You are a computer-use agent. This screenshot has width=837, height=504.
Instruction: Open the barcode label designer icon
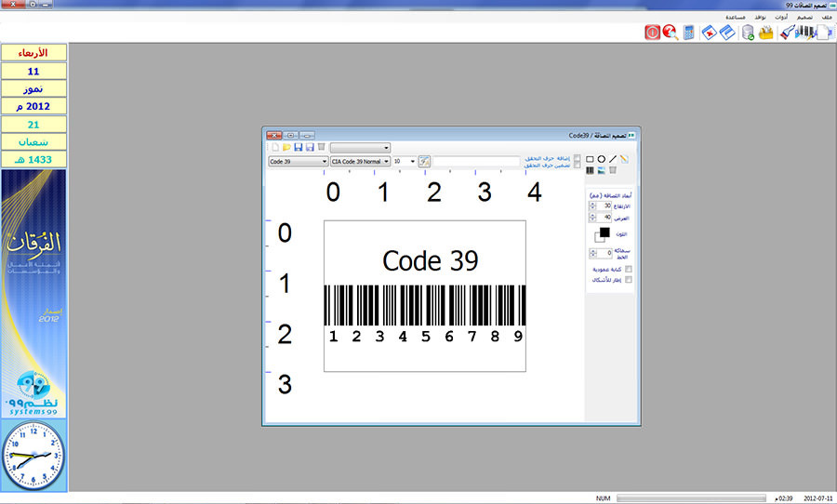805,33
